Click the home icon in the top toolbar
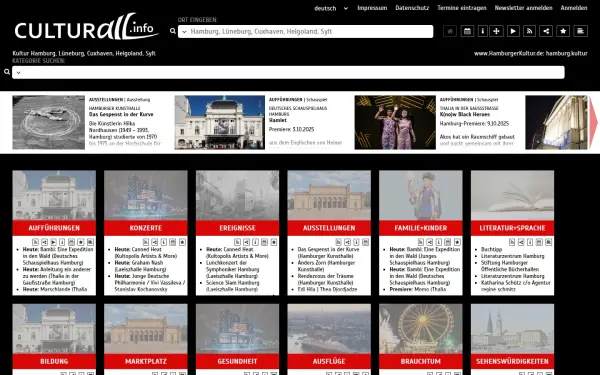Viewport: 600px width, 375px height. click(x=450, y=31)
